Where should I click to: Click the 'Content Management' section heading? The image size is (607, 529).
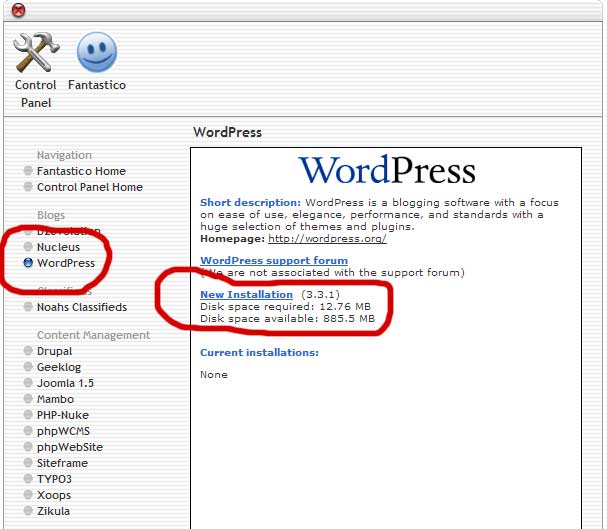click(93, 335)
